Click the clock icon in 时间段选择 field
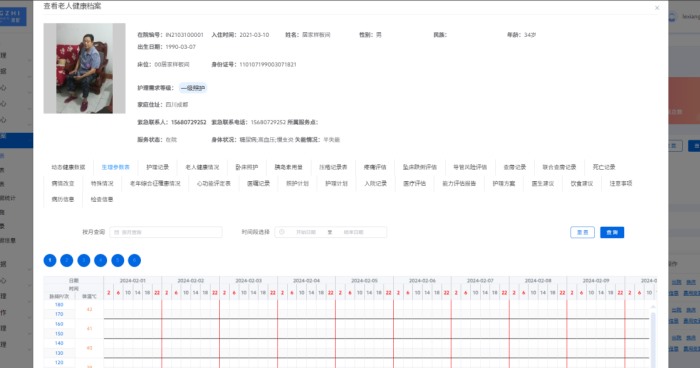Screen dimensions: 700x368 click(x=282, y=232)
